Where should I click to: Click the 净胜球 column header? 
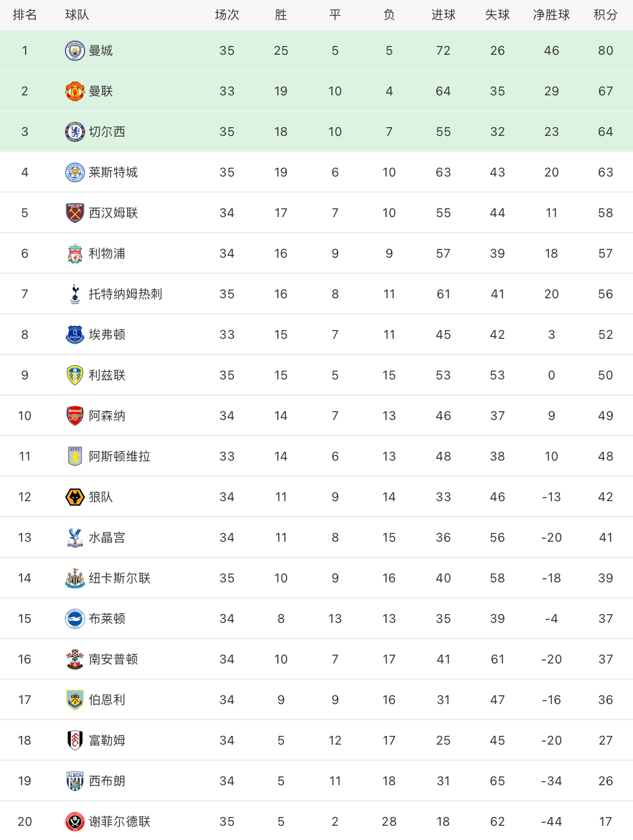pos(551,15)
